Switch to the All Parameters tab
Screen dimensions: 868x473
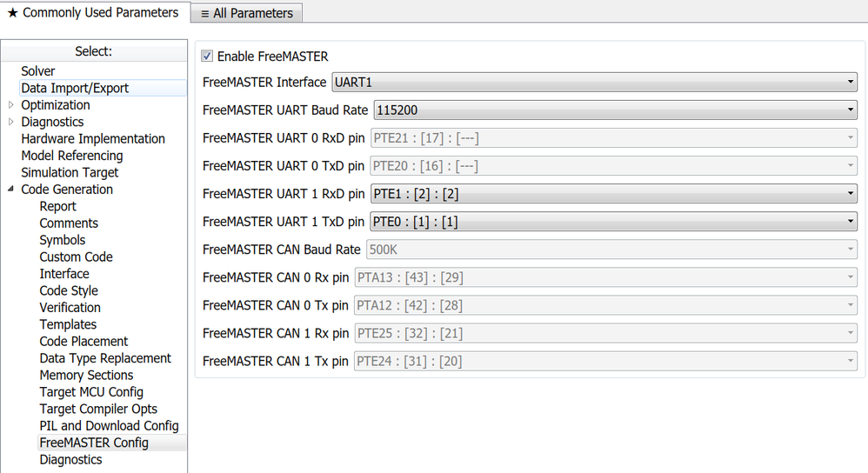(247, 13)
